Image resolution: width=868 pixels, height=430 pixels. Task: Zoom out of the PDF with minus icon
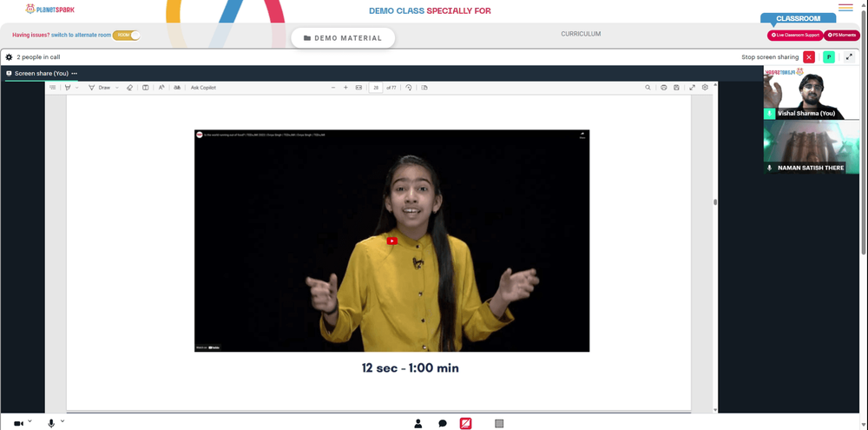pos(333,88)
